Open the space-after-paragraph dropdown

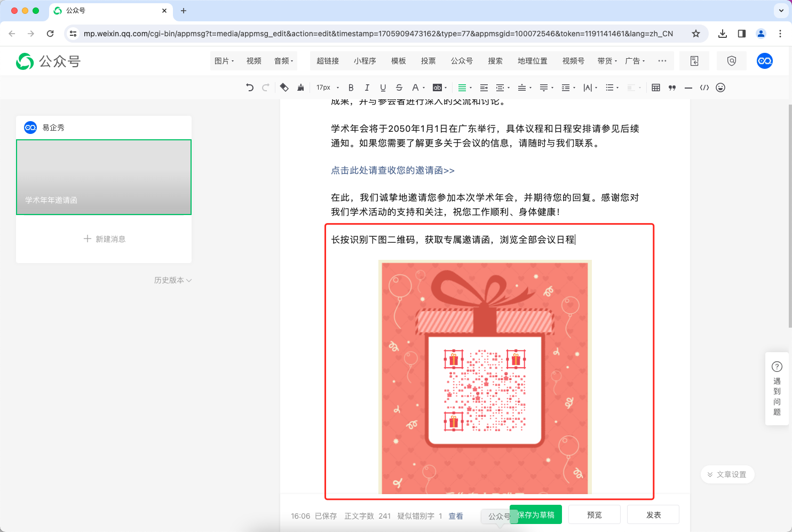click(547, 88)
